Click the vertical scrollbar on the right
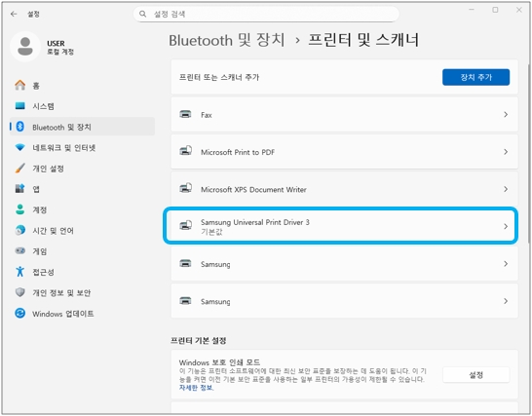 click(529, 153)
